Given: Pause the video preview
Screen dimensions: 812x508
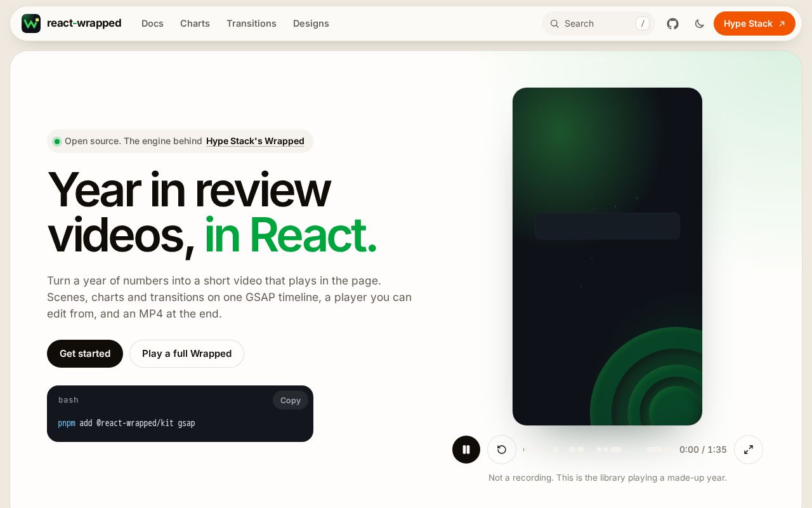Looking at the screenshot, I should point(466,450).
